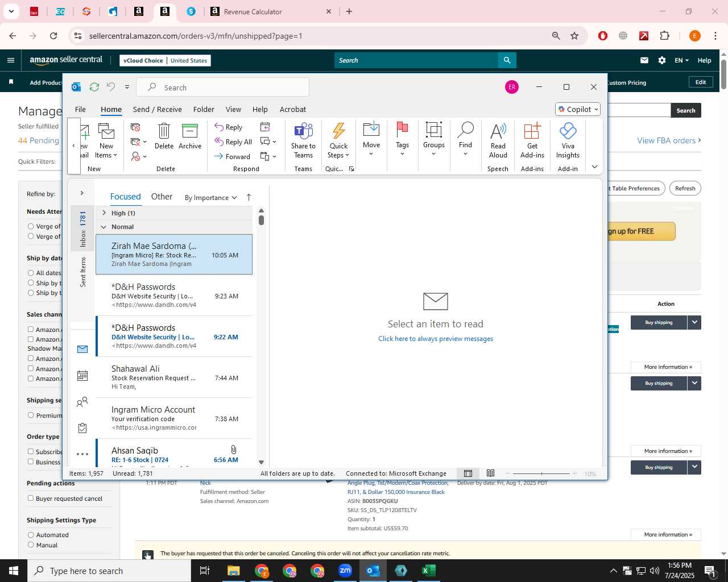Open Quick Steps lightning icon
728x582 pixels.
(338, 140)
